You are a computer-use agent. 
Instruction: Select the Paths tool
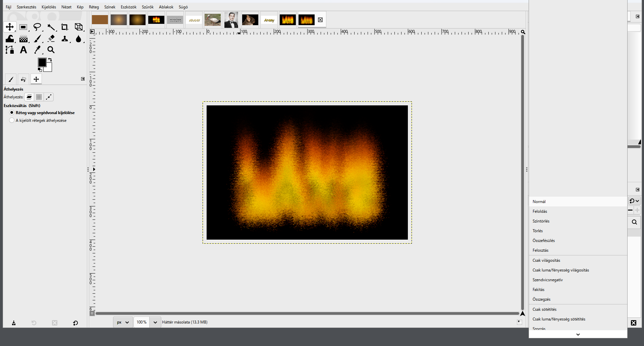click(x=10, y=50)
